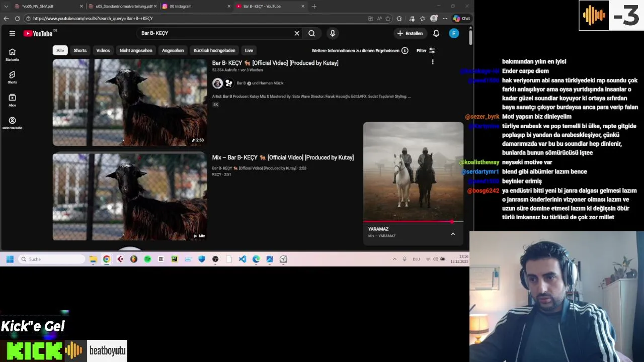Seek on the mini player progress bar
The width and height of the screenshot is (644, 362).
pyautogui.click(x=413, y=221)
